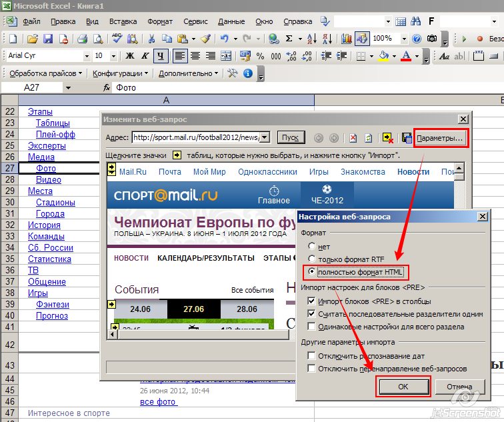Click the tools wrench icon in add-in toolbar
Viewport: 504px width, 422px height.
[x=233, y=73]
